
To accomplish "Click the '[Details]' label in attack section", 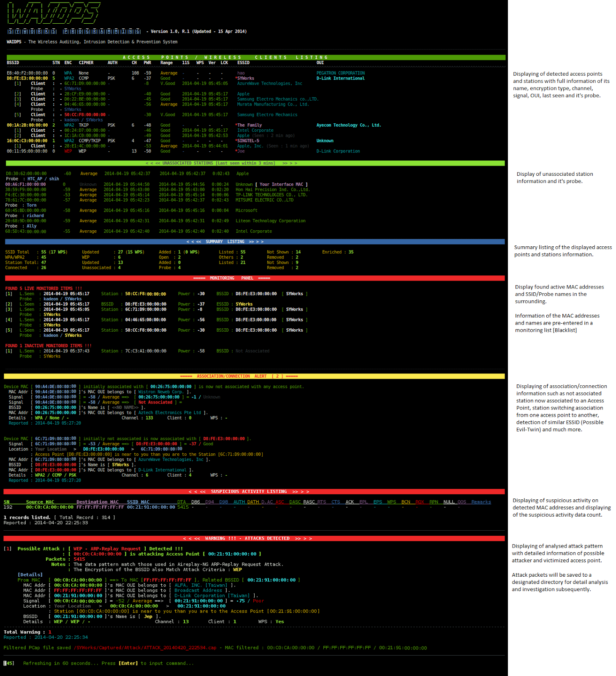I will pyautogui.click(x=30, y=575).
